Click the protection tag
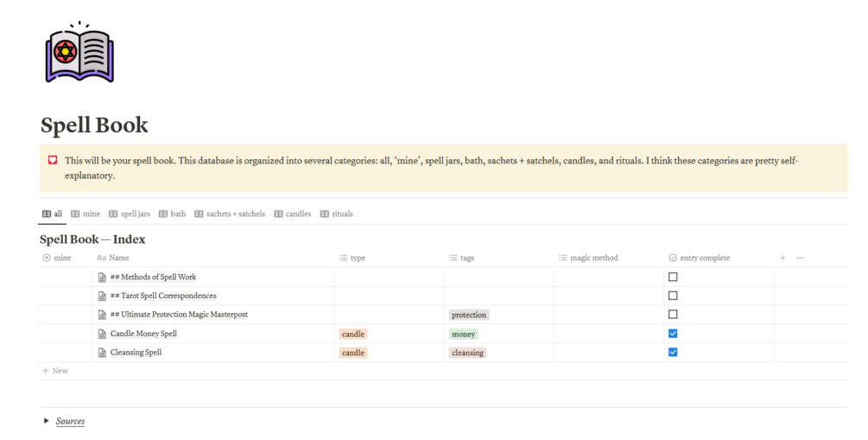This screenshot has width=868, height=440. point(469,315)
